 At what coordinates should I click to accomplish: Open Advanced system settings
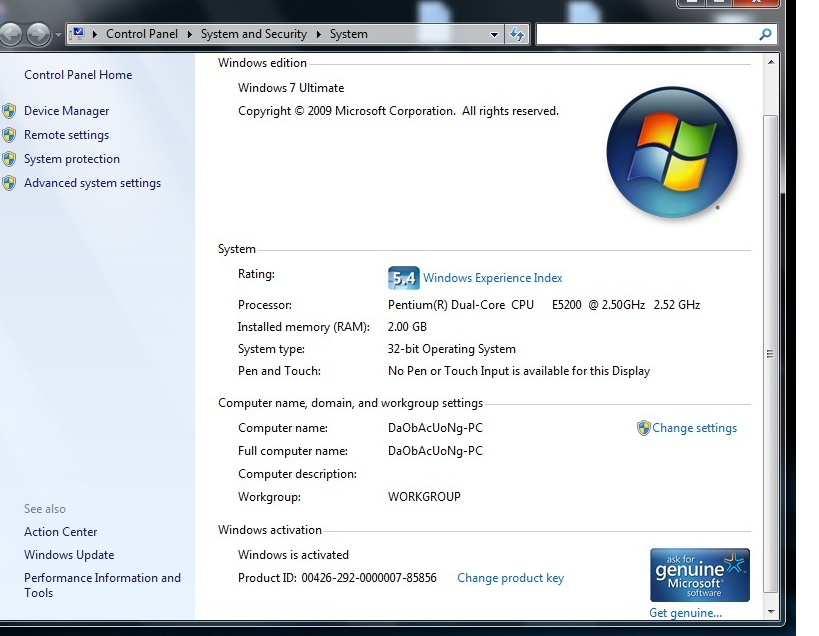coord(92,183)
